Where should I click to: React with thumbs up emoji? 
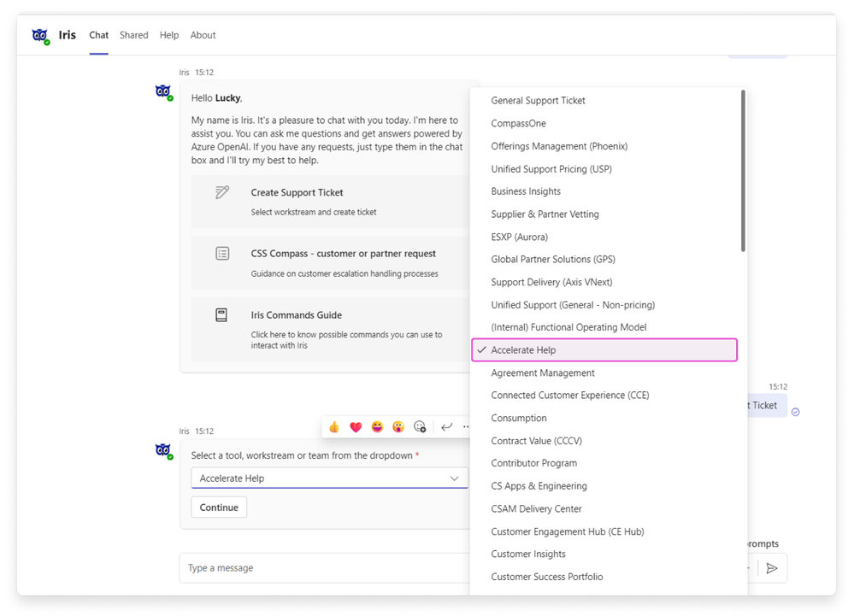tap(334, 426)
